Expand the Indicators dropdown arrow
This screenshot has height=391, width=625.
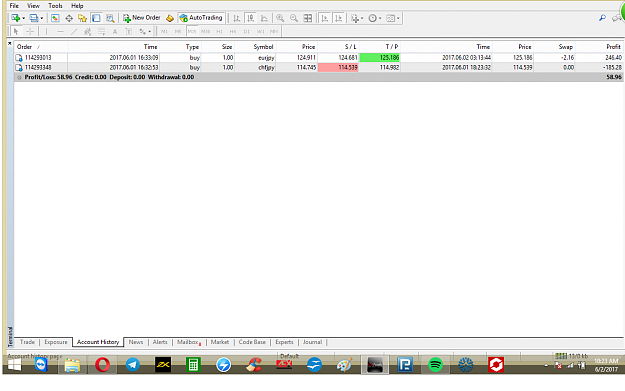tap(362, 18)
